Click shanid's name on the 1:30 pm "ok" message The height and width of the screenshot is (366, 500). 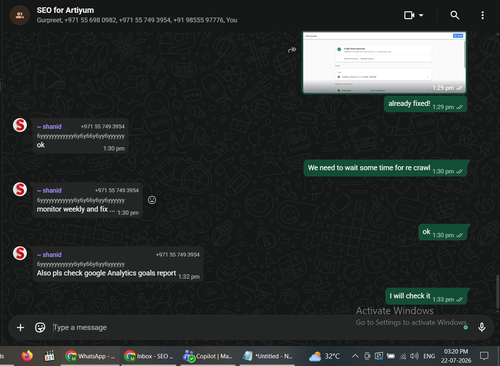pyautogui.click(x=49, y=127)
